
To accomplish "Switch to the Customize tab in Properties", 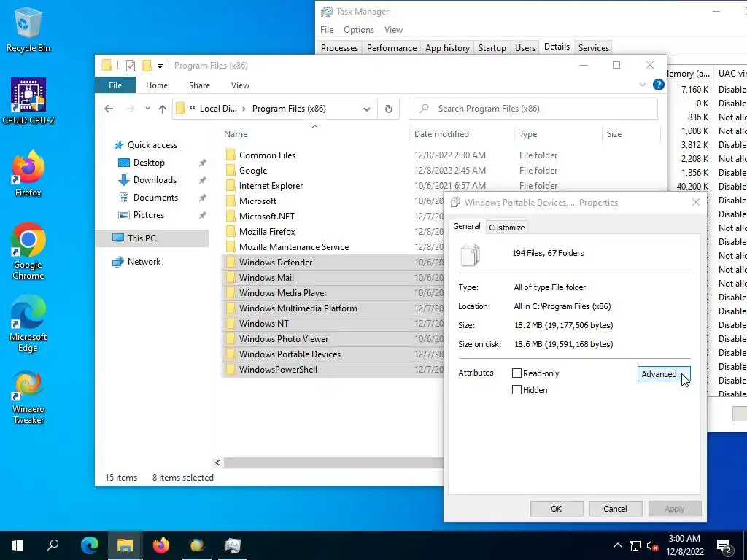I will point(506,227).
